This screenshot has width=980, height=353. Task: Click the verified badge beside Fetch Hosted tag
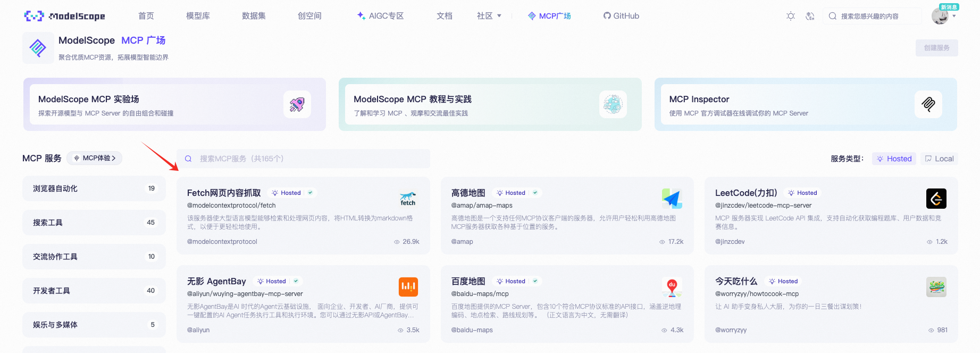(x=310, y=193)
